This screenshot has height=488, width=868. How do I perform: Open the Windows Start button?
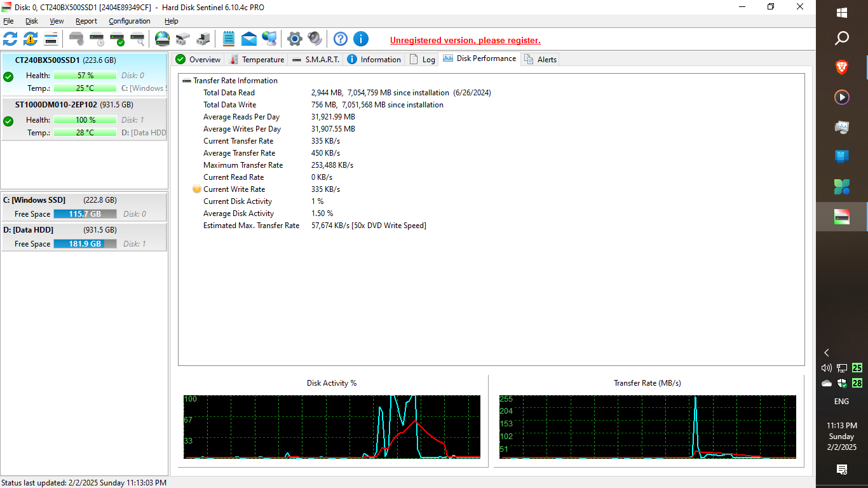click(842, 13)
